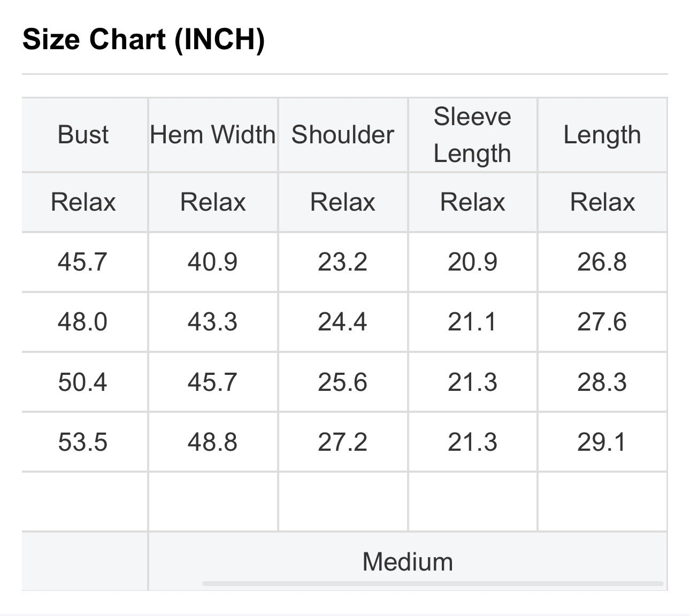690x616 pixels.
Task: Click the Size Chart (INCH) heading
Action: click(x=144, y=40)
